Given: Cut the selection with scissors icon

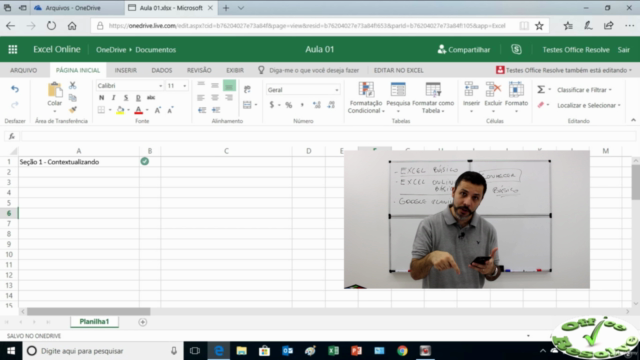Looking at the screenshot, I should 73,85.
